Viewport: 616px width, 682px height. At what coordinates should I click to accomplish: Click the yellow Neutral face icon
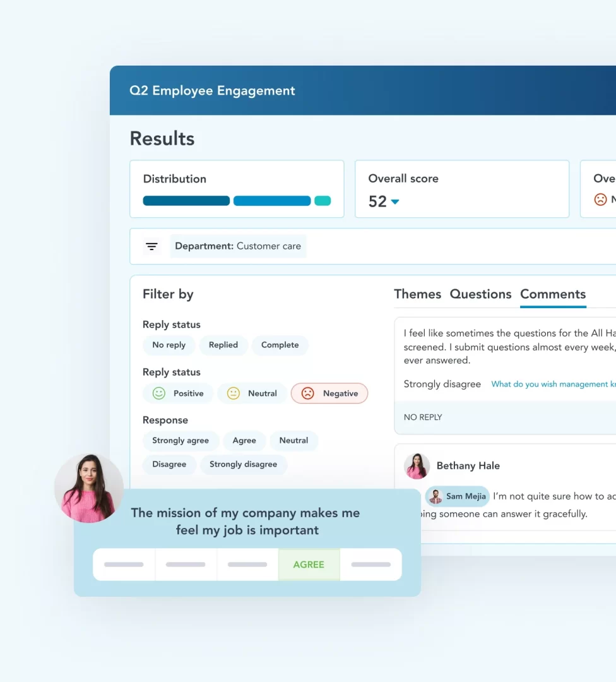click(234, 393)
